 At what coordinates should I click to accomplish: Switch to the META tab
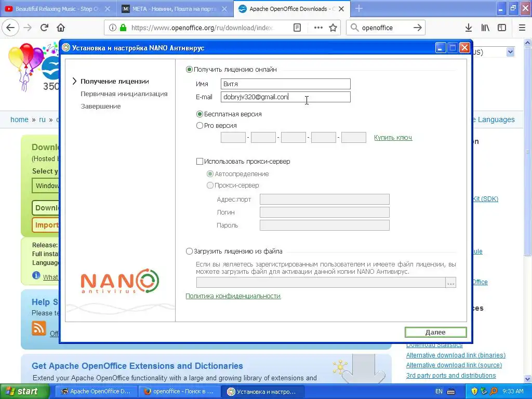click(x=175, y=9)
